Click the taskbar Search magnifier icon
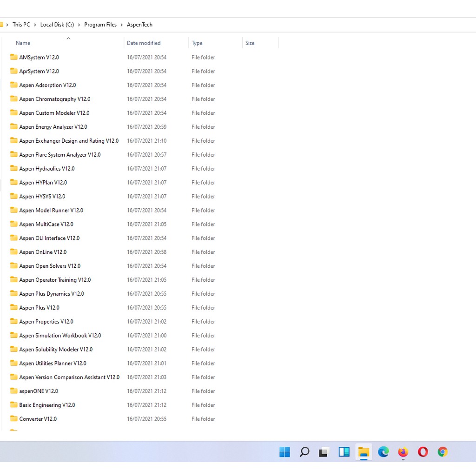The image size is (476, 476). pos(304,452)
